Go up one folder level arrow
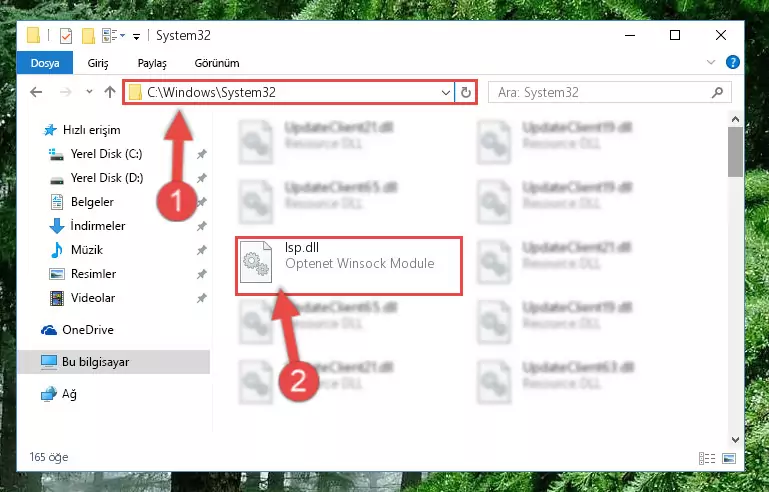Screen dimensions: 769x492 (110, 92)
